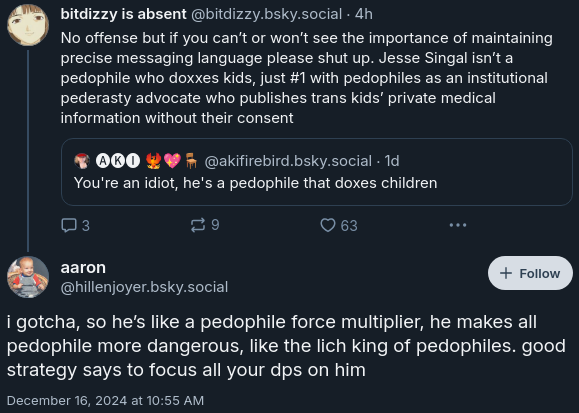Visit the @bitdizzy.bsky.social handle link
The height and width of the screenshot is (413, 579).
[266, 14]
